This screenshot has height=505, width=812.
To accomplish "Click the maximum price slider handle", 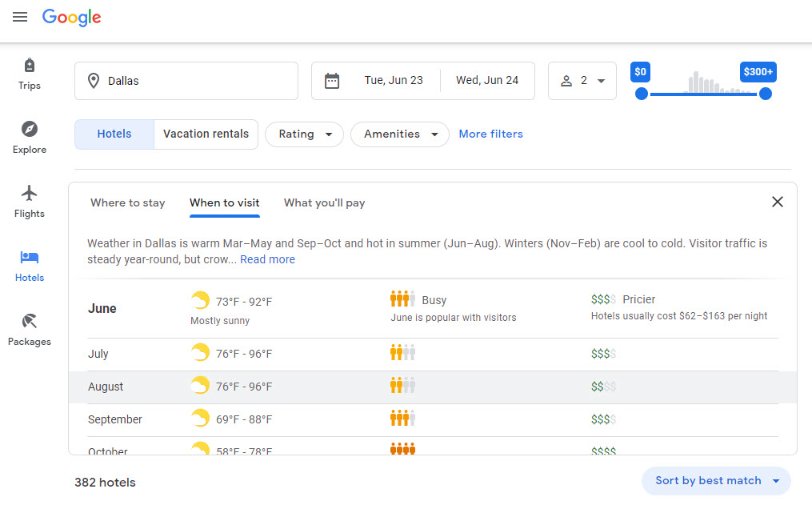I will [766, 94].
